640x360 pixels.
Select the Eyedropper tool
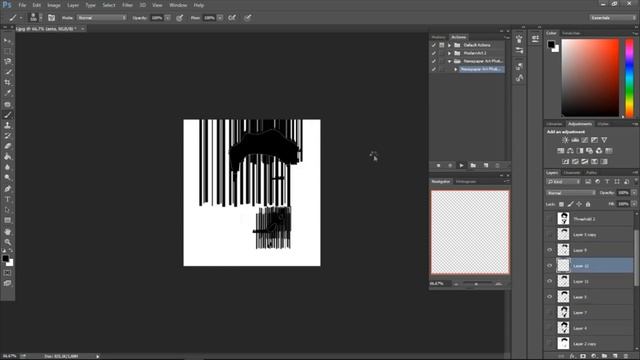7,93
